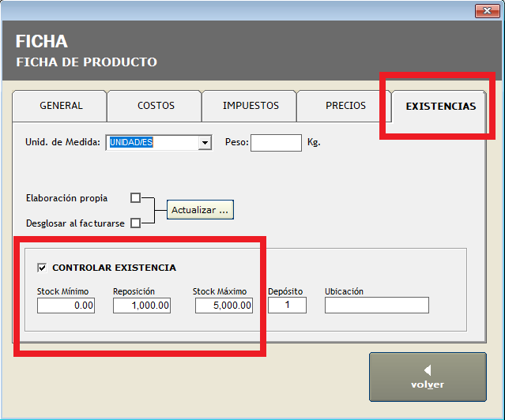Uncheck the CONTROLAR EXISTENCIA checkbox

coord(43,268)
